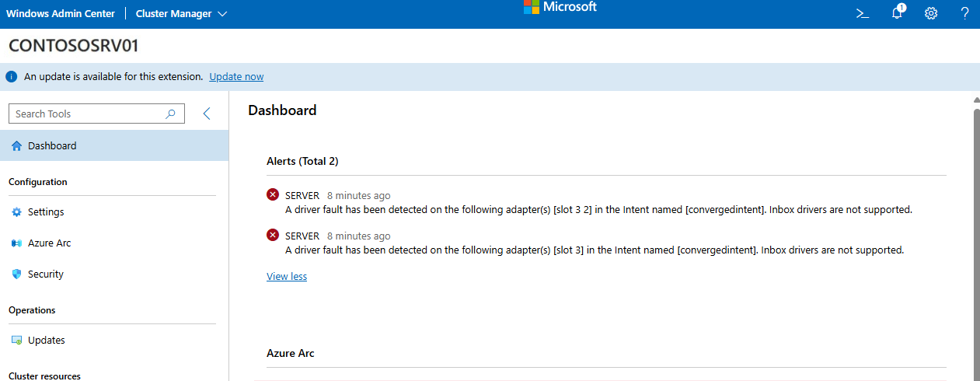
Task: Click the Alerts (Total 2) heading
Action: tap(302, 161)
